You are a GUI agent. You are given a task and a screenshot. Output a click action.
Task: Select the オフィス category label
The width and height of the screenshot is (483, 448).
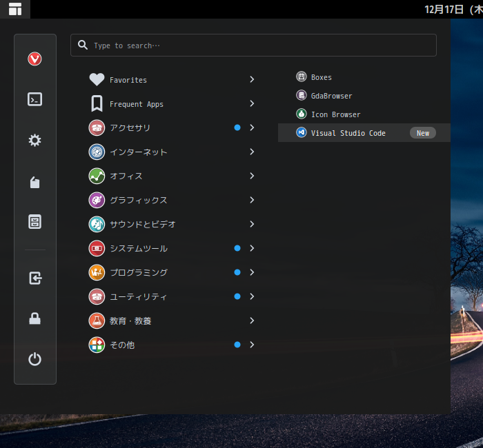[126, 176]
